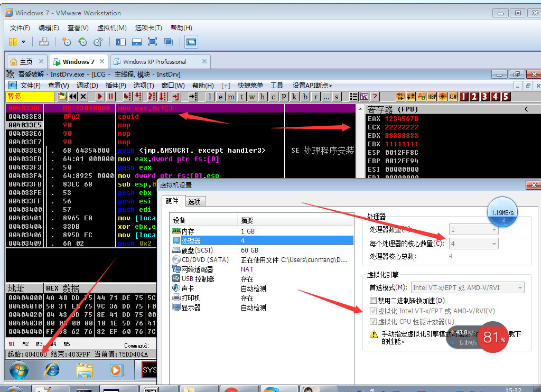
Task: Open the 每个处理器的核心数量 dropdown
Action: click(474, 244)
